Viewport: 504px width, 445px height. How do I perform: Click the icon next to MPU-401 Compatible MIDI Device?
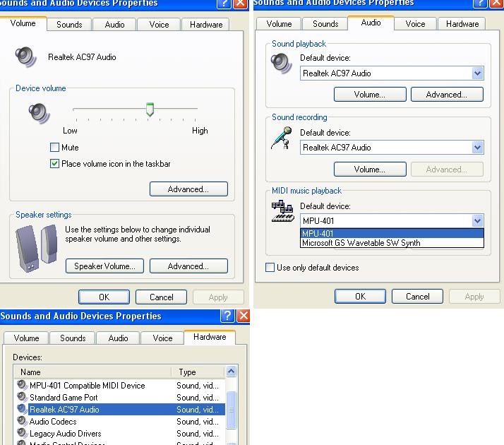point(22,385)
